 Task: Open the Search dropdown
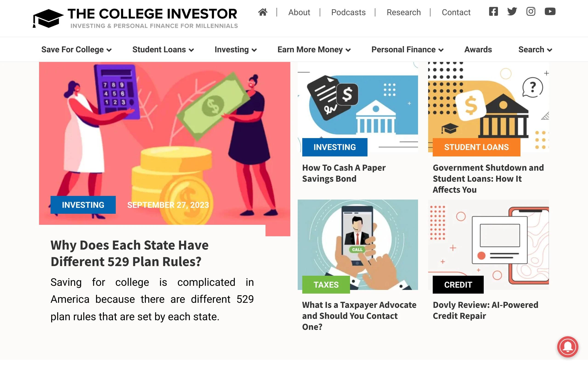point(535,50)
